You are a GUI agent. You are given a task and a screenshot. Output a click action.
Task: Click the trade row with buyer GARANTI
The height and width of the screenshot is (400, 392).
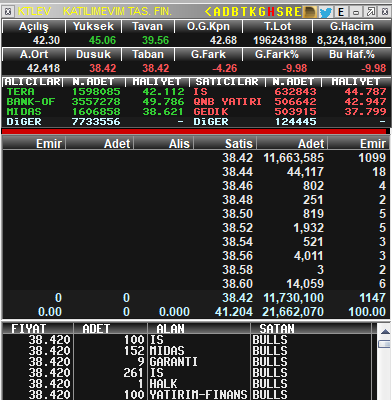(x=187, y=362)
